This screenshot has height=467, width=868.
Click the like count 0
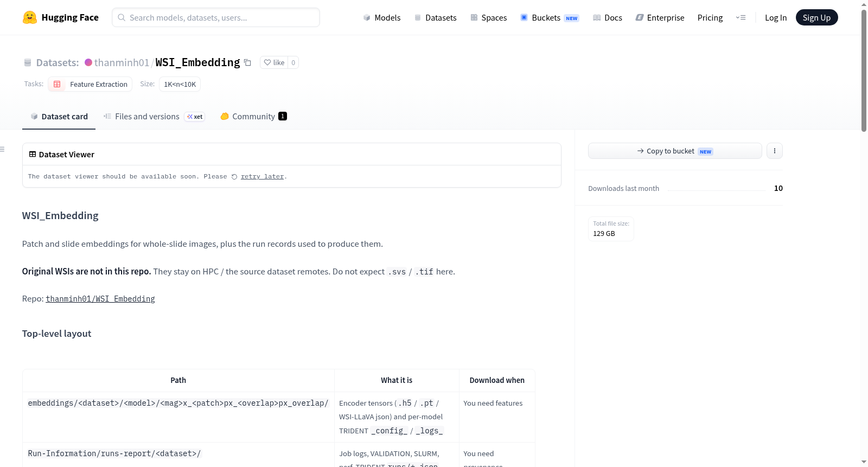pos(293,62)
